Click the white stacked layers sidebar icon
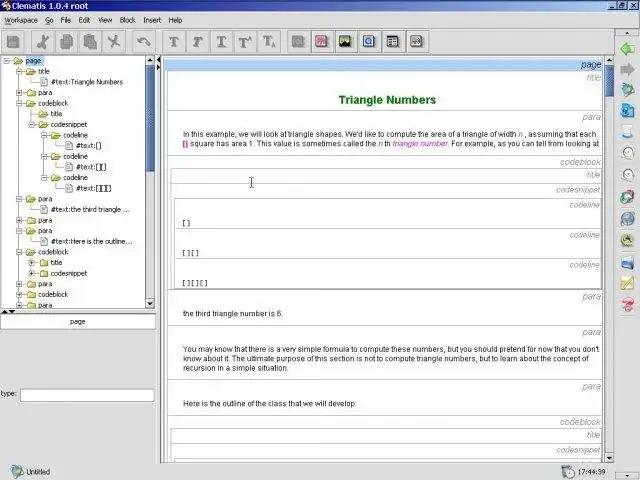Viewport: 640px width, 480px height. tap(627, 132)
